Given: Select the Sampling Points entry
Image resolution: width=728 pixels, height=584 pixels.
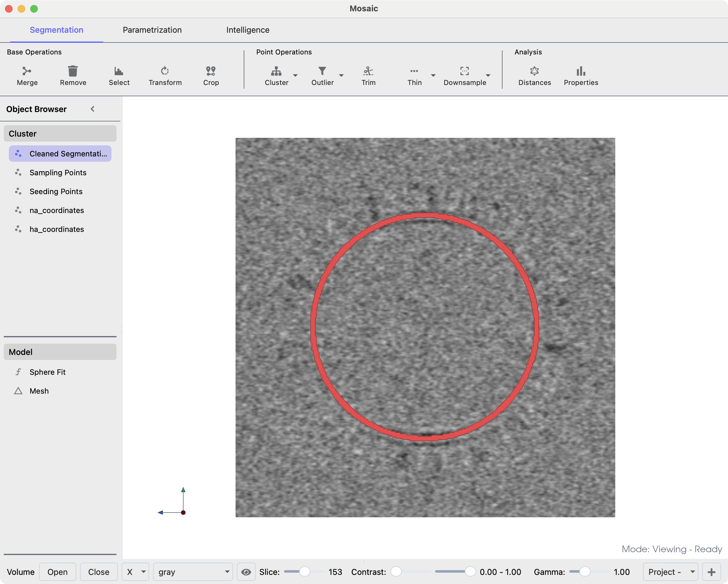Looking at the screenshot, I should click(60, 172).
